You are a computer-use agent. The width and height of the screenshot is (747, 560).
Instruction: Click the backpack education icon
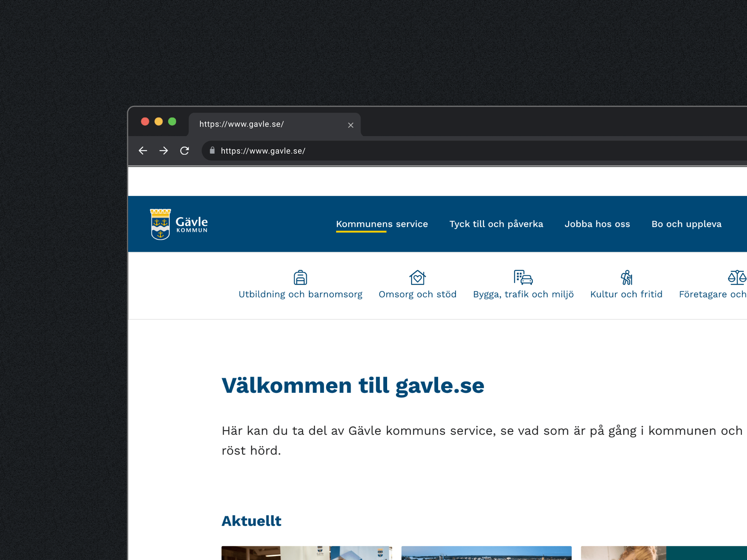[300, 278]
